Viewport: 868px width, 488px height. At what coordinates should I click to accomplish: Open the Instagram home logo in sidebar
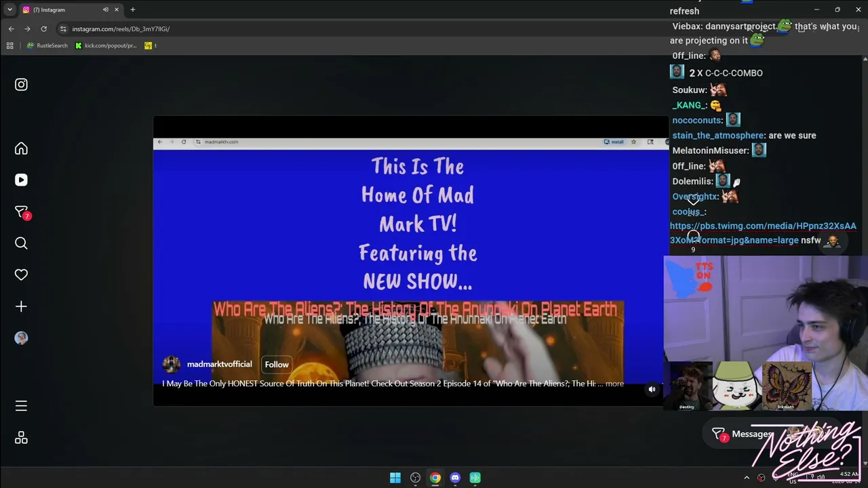(x=21, y=85)
